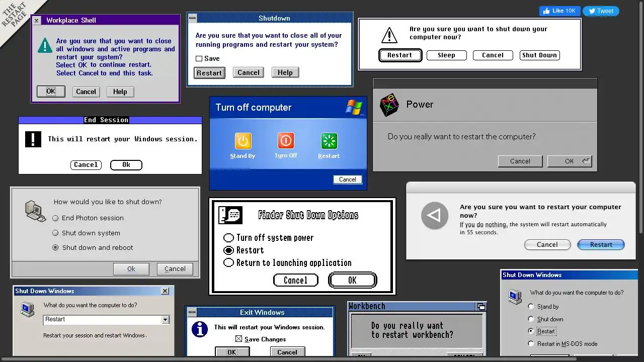Select Turn off system power option

[228, 238]
